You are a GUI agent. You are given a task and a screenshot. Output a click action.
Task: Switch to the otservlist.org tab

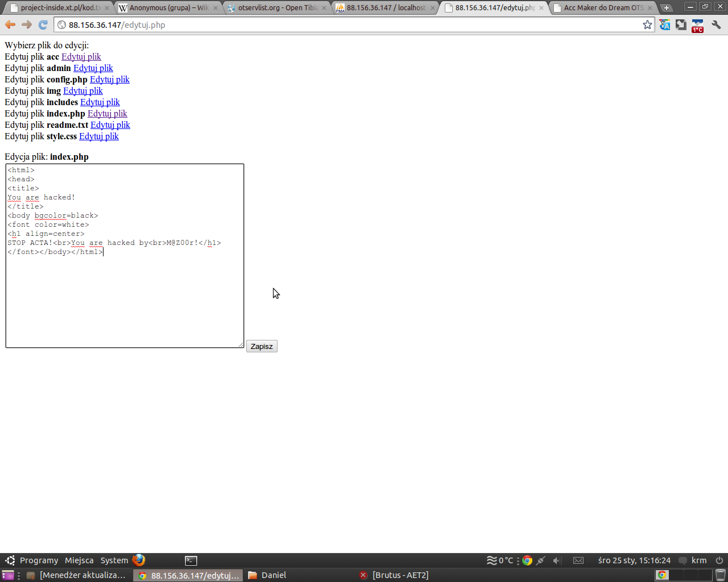(x=277, y=8)
